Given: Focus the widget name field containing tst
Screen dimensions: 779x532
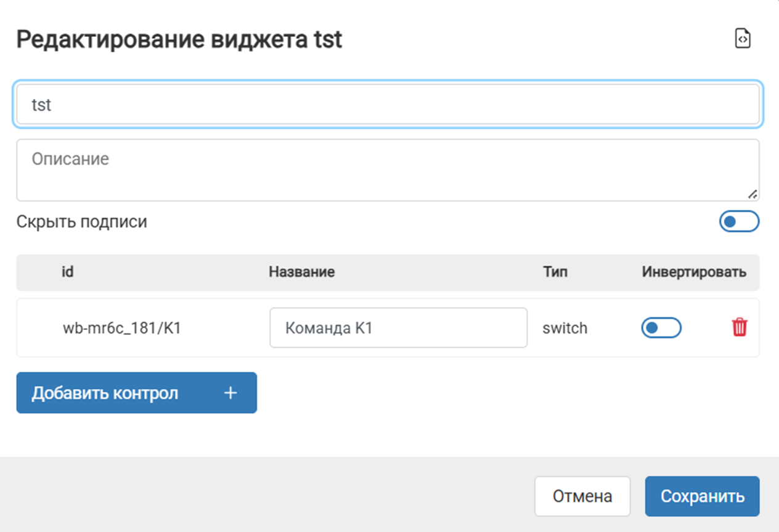Looking at the screenshot, I should click(x=388, y=105).
